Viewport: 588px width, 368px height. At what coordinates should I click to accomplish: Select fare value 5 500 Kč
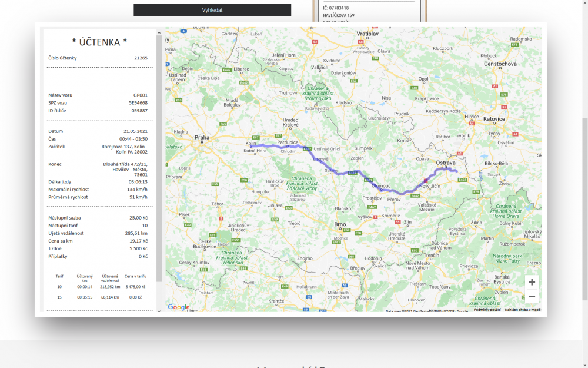138,248
